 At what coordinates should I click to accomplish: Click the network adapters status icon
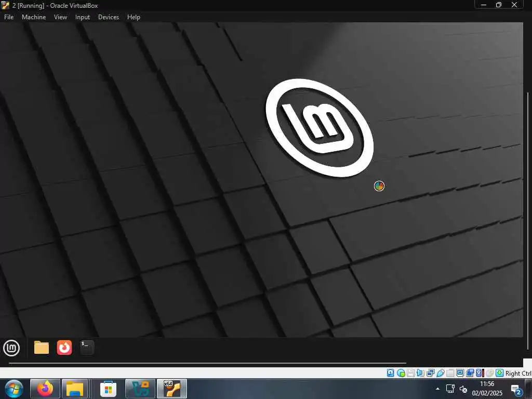[x=431, y=373]
